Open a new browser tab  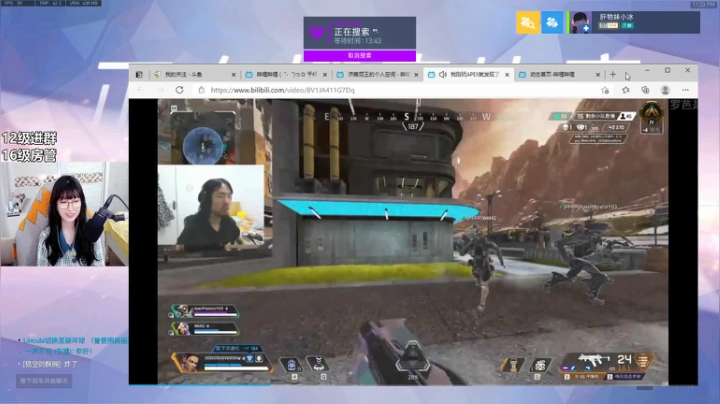tap(613, 74)
